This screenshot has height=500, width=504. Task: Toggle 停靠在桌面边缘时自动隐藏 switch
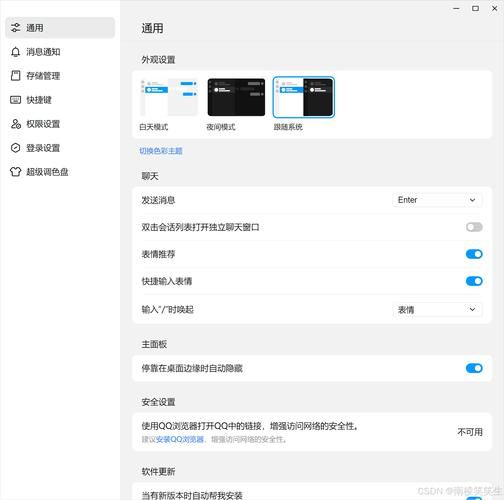pos(474,368)
